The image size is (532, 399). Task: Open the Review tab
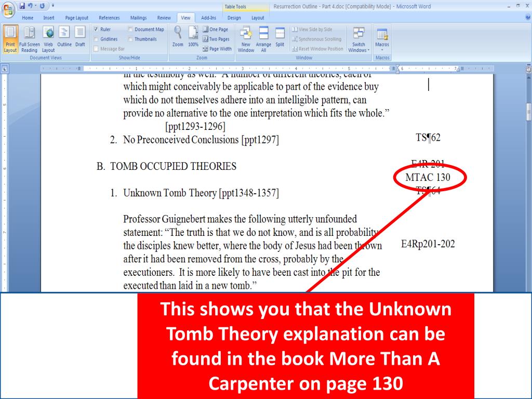164,18
